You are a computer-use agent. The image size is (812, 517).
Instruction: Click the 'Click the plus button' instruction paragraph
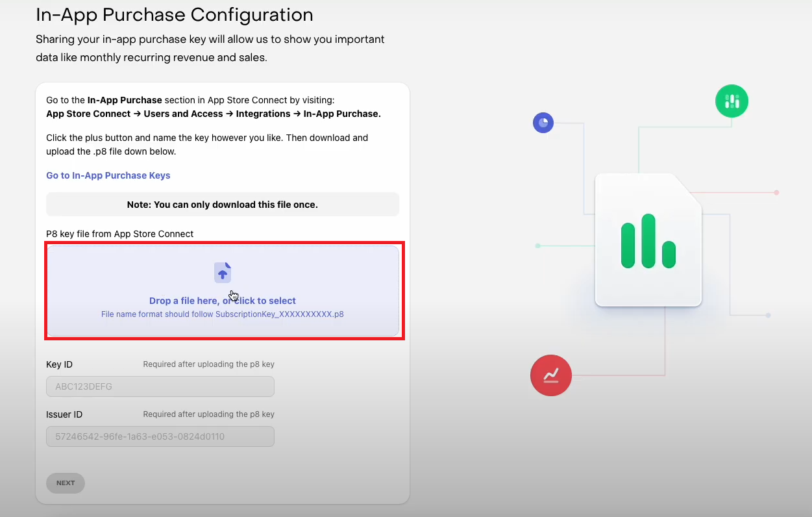(207, 145)
